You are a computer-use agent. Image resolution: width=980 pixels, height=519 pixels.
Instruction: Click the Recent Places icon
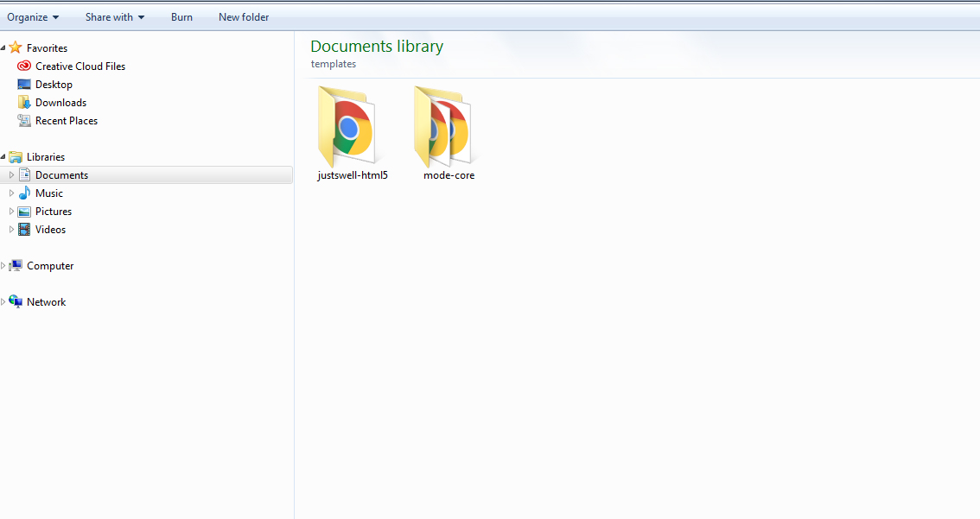click(24, 121)
